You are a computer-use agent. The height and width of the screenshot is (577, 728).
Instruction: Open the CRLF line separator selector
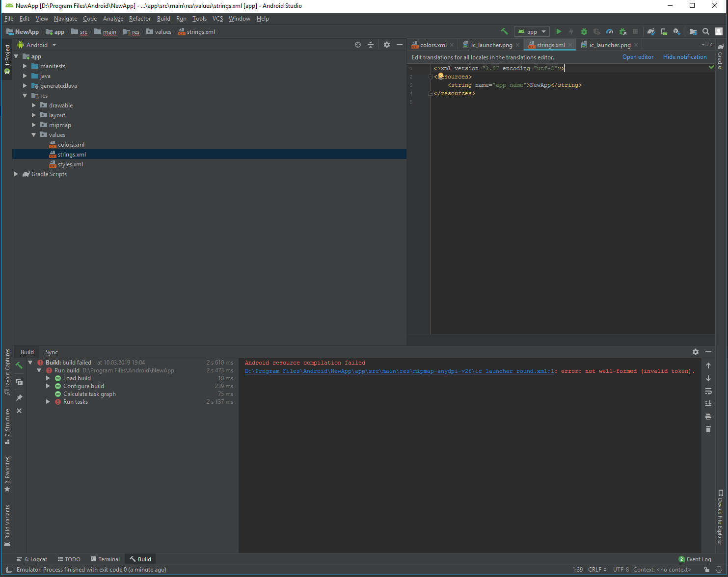pyautogui.click(x=597, y=570)
